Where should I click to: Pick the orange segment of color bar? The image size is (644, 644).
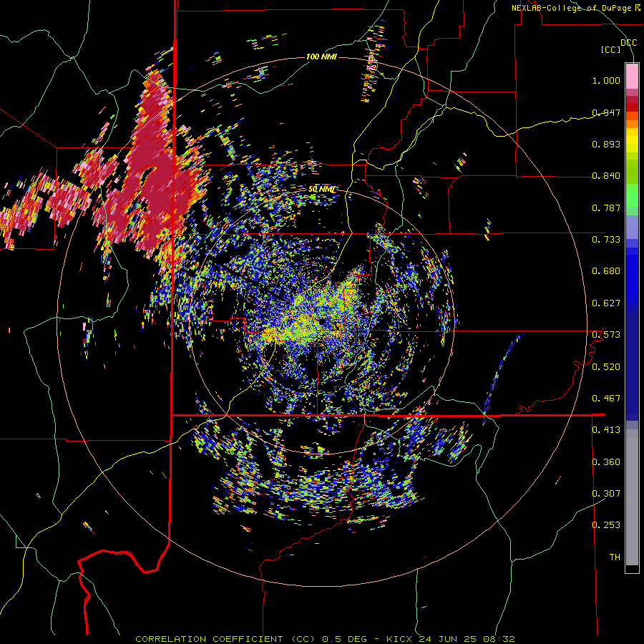coord(632,124)
